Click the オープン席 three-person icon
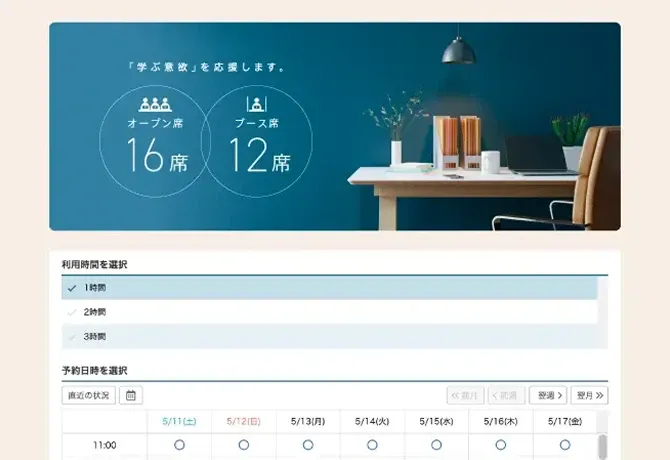This screenshot has height=460, width=670. (x=155, y=105)
